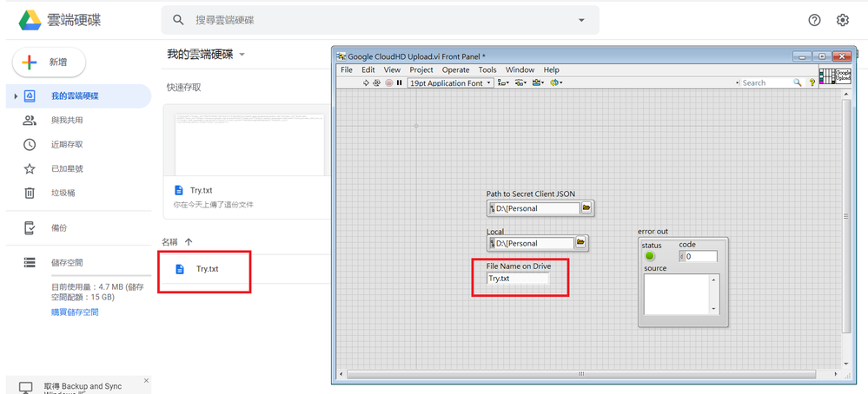Open the Tools menu in LabVIEW

point(487,69)
